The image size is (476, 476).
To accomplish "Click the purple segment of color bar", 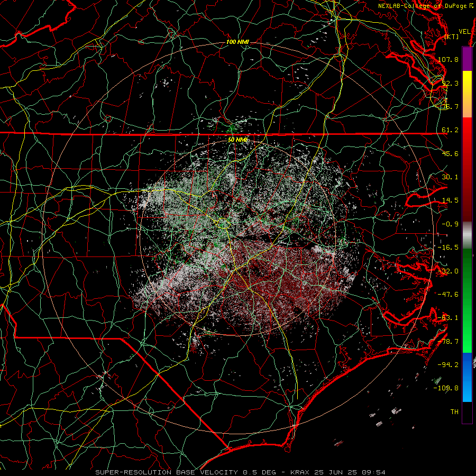I will (x=467, y=59).
